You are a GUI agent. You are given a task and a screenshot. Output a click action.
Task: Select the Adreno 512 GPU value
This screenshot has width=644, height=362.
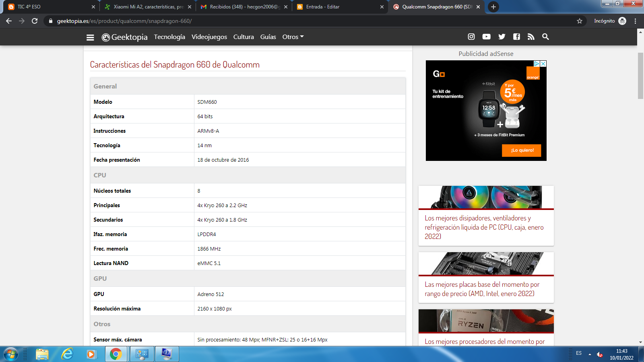tap(211, 294)
